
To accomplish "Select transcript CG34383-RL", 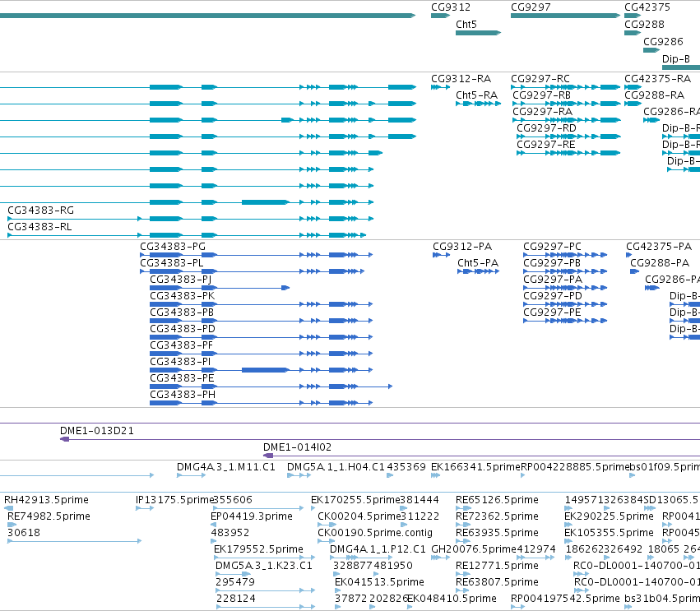I will pos(187,235).
